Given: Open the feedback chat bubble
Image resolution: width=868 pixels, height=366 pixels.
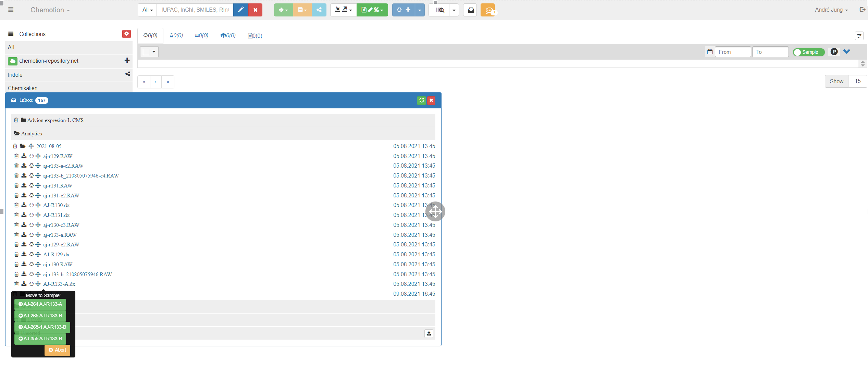Looking at the screenshot, I should coord(487,10).
